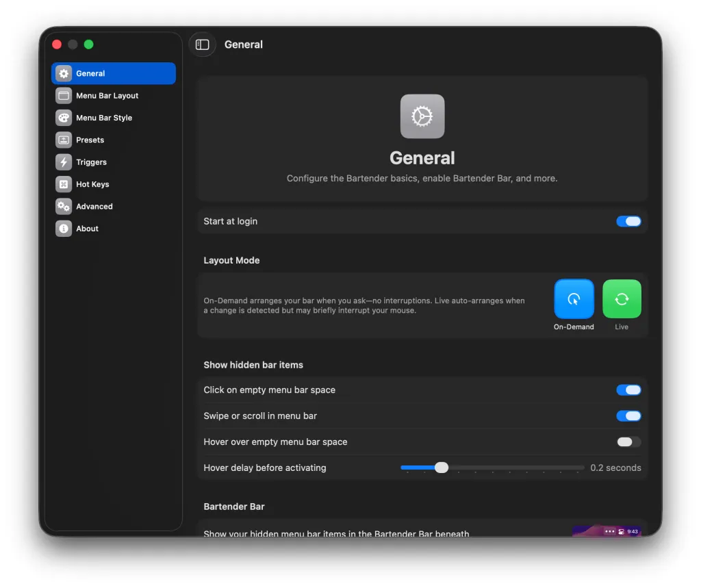Adjust the hover delay slider
The height and width of the screenshot is (588, 701).
[441, 467]
